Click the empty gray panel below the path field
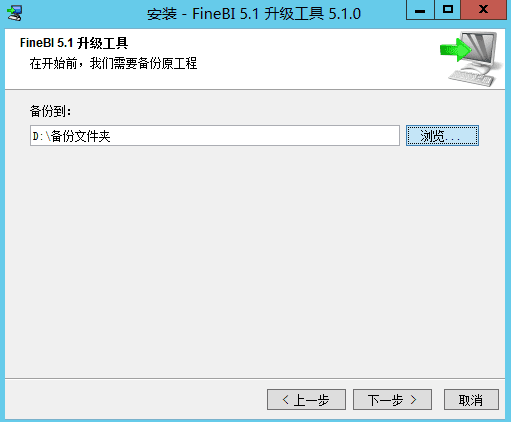 click(x=255, y=262)
